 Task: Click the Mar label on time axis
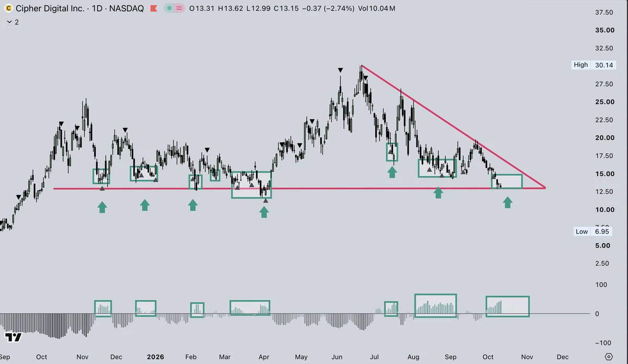pyautogui.click(x=225, y=357)
